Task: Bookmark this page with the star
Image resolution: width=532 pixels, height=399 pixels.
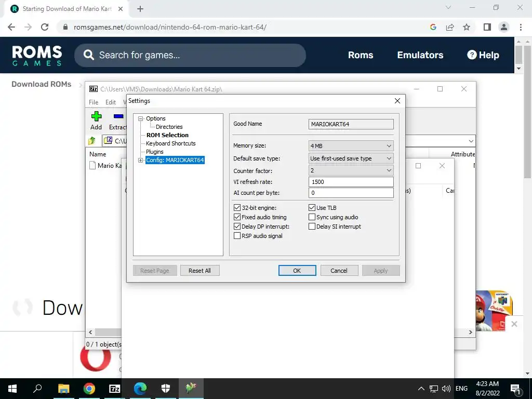Action: tap(467, 27)
